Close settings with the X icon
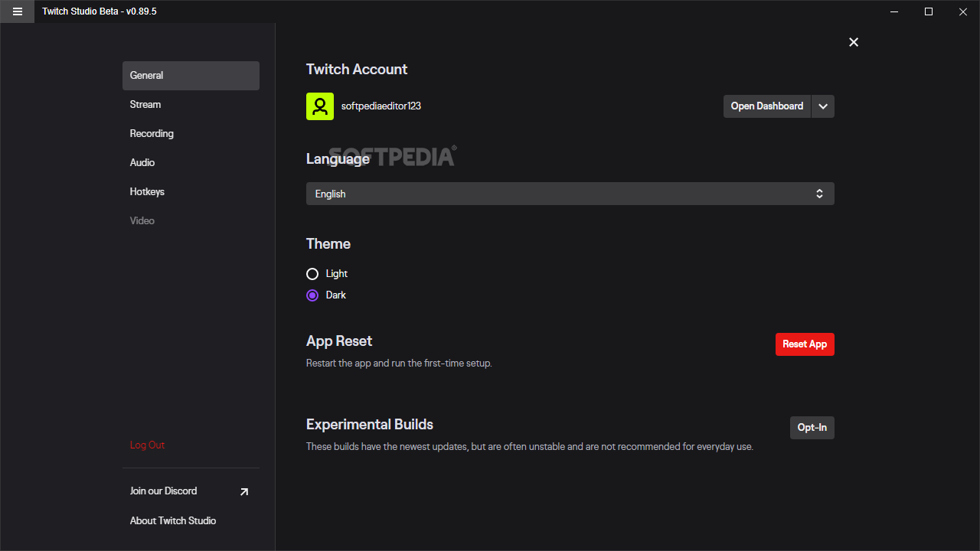This screenshot has width=980, height=551. pyautogui.click(x=854, y=42)
